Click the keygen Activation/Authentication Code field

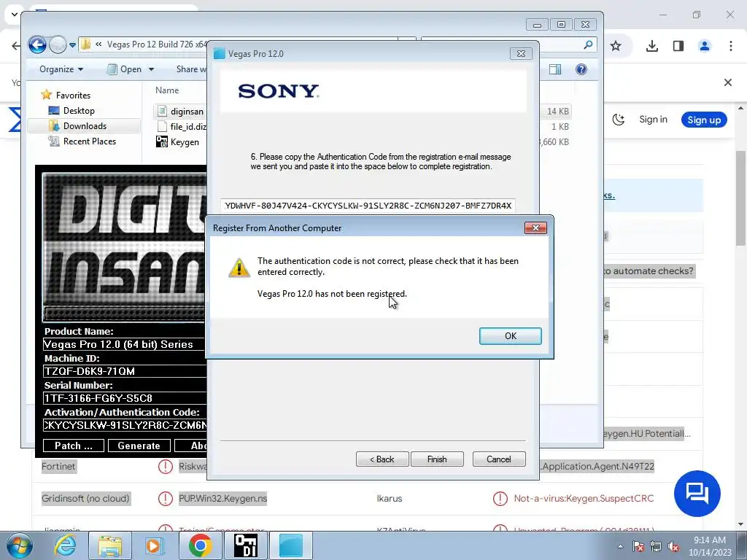tap(125, 425)
